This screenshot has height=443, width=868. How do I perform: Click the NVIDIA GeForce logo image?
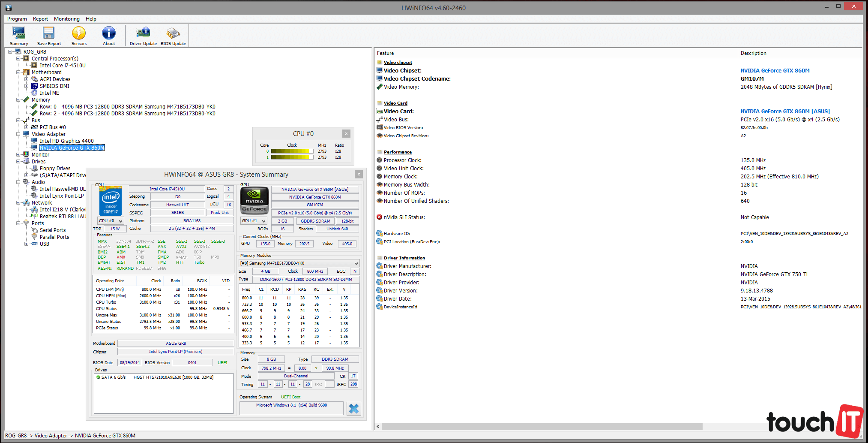[x=254, y=201]
